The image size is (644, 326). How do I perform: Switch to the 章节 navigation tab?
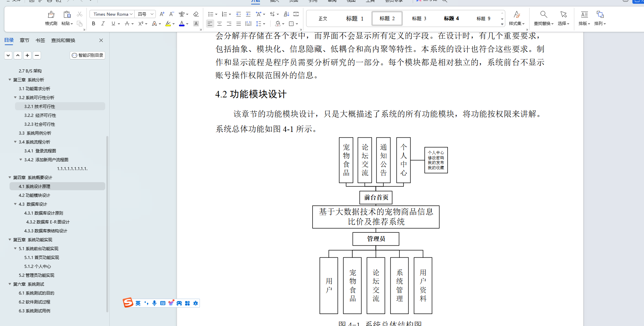point(25,40)
